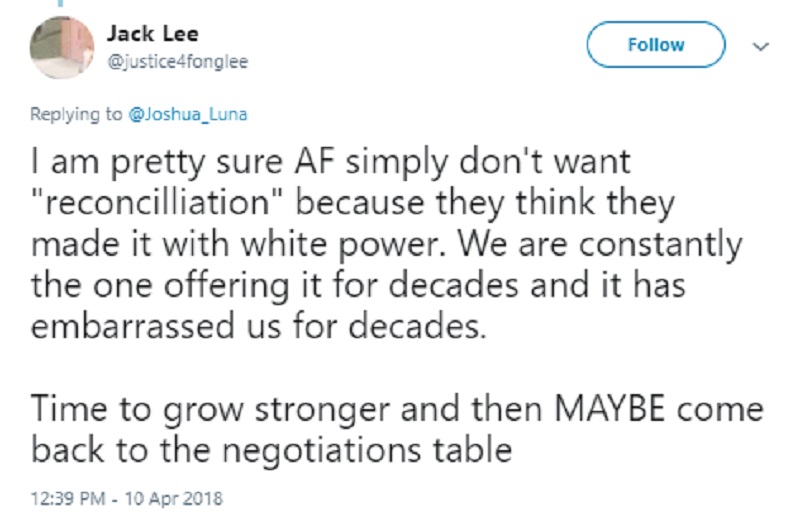
Task: Click the blue thread line above avatar
Action: coord(61,3)
